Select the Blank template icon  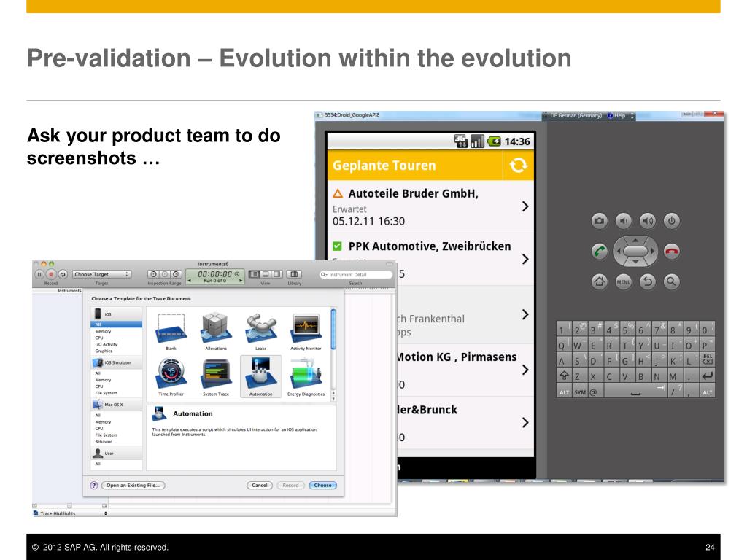pyautogui.click(x=171, y=328)
